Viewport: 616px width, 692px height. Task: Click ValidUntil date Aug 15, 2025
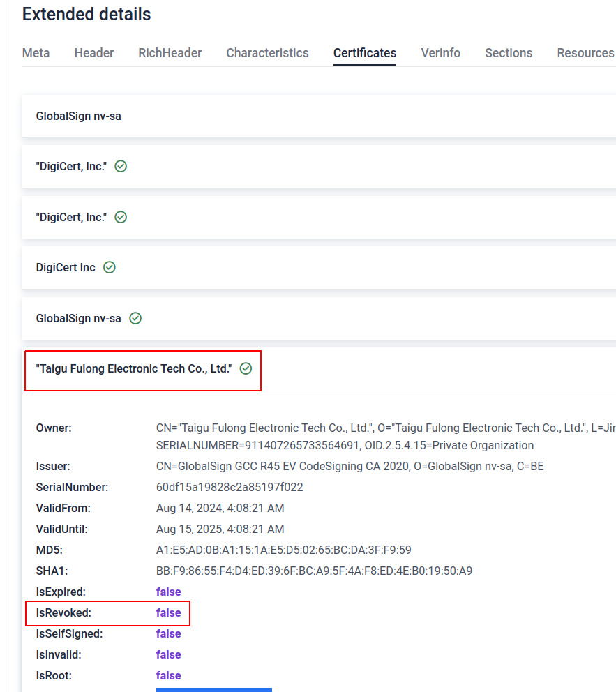tap(220, 529)
